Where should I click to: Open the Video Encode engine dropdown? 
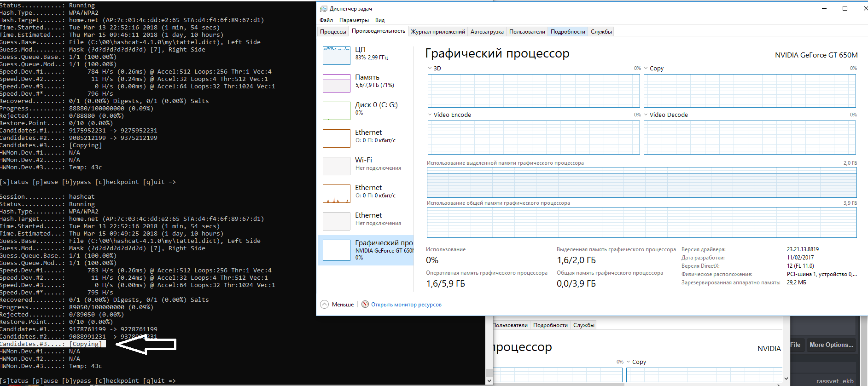pyautogui.click(x=430, y=115)
